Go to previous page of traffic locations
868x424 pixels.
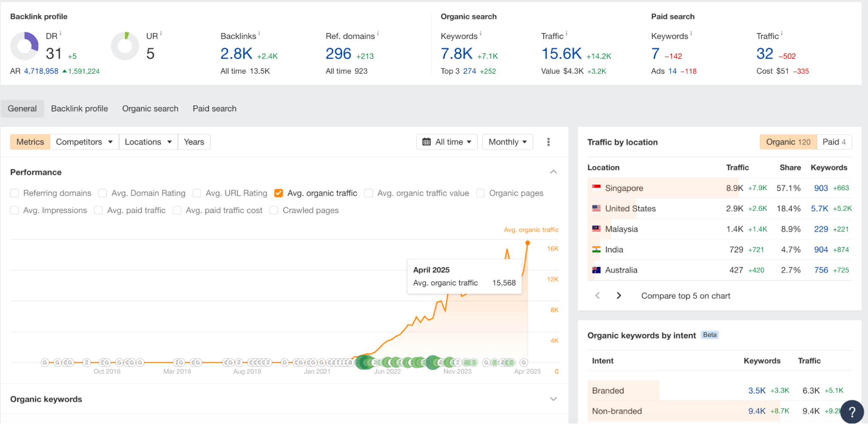click(x=597, y=296)
